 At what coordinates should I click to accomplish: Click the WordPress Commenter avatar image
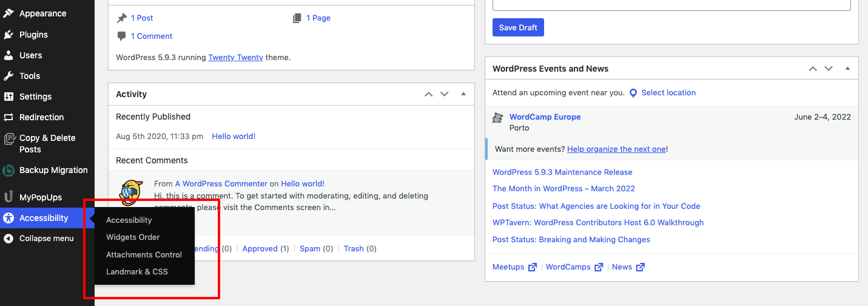(x=130, y=193)
